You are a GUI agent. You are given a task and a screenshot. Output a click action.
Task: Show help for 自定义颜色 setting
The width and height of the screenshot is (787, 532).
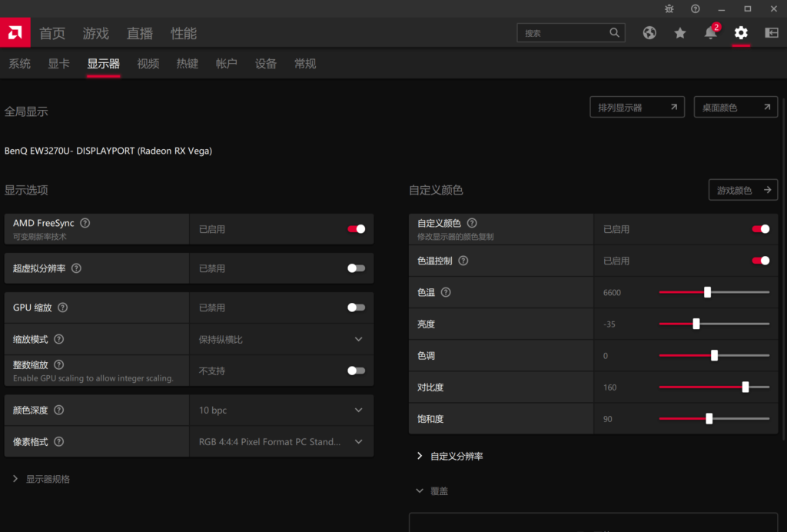point(472,223)
